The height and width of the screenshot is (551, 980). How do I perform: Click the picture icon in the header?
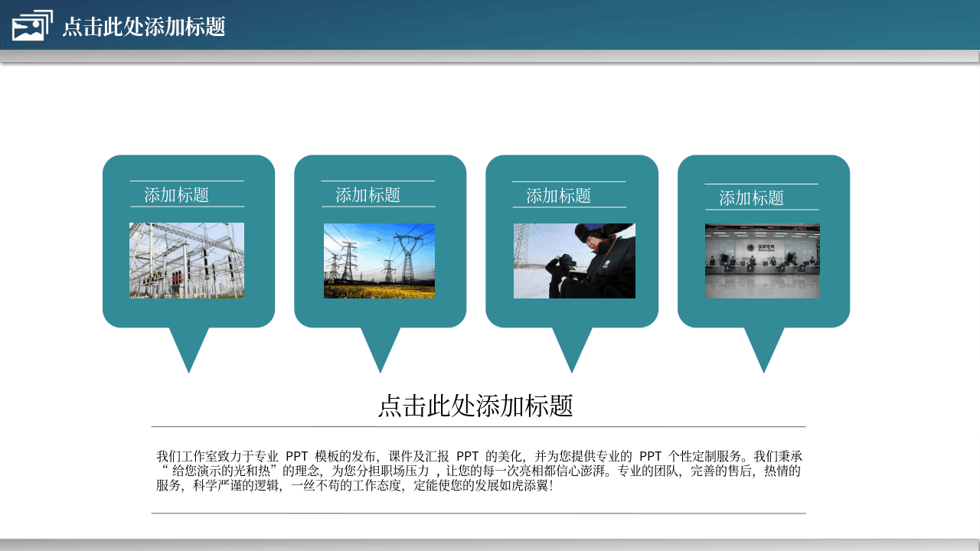[x=32, y=25]
